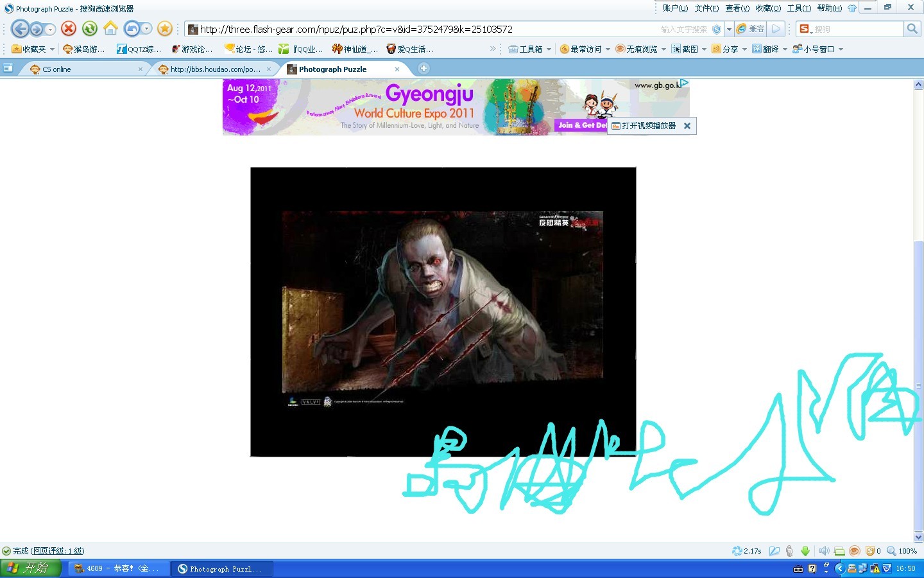Go to the home page icon
924x578 pixels.
pos(110,28)
